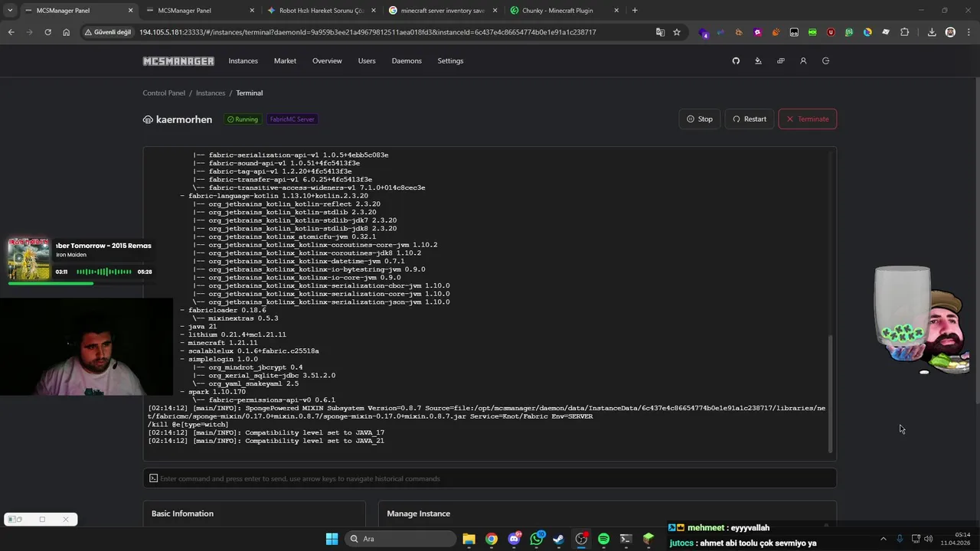Open Steam from the taskbar
This screenshot has height=551, width=980.
pyautogui.click(x=559, y=539)
